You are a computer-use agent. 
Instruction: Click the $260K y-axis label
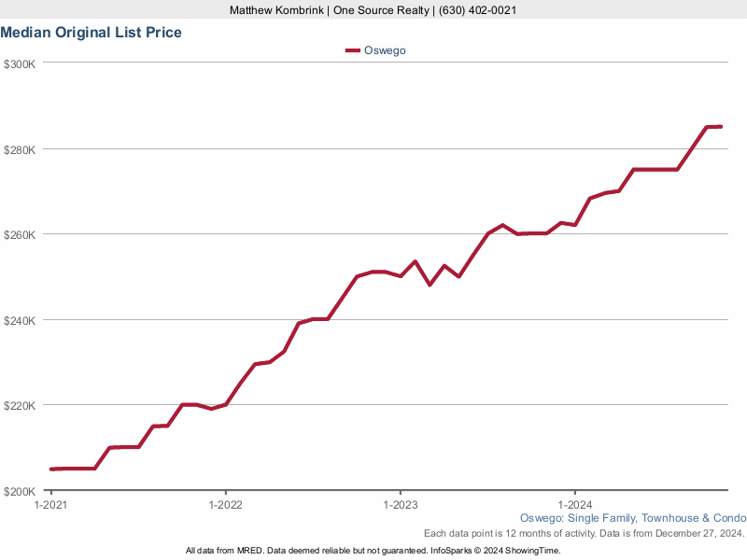(20, 234)
